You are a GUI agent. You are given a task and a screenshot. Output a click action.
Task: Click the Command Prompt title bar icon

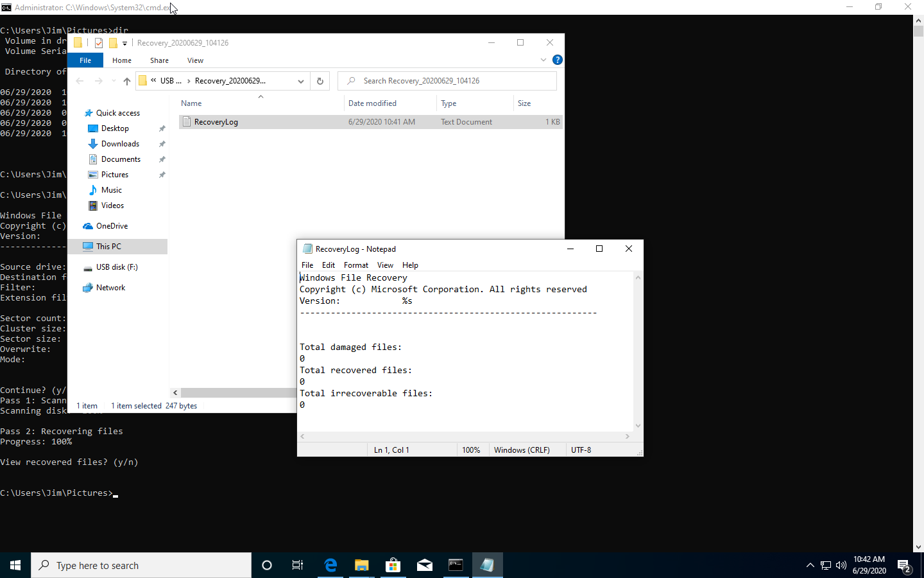[6, 8]
